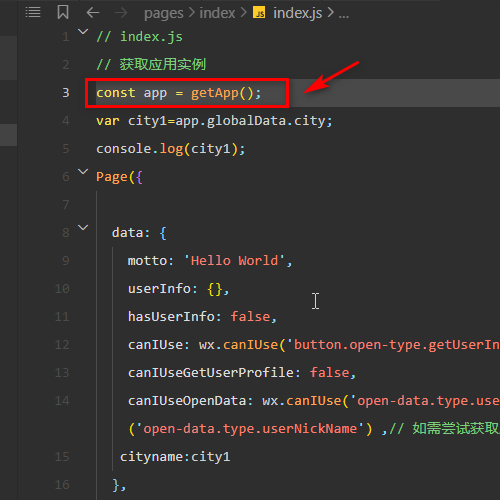
Task: Collapse the Page fold on line 6
Action: tap(83, 172)
